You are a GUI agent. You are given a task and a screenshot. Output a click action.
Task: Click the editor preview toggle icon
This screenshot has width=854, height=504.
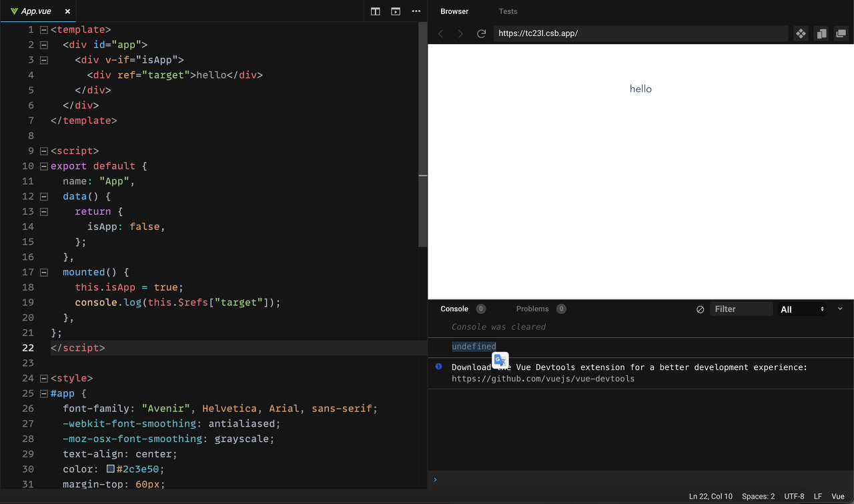[x=396, y=11]
